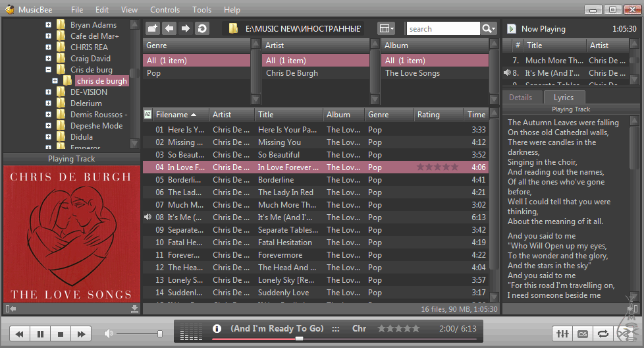Screen dimensions: 644x348
Task: Sort by the Rating column header
Action: point(439,115)
